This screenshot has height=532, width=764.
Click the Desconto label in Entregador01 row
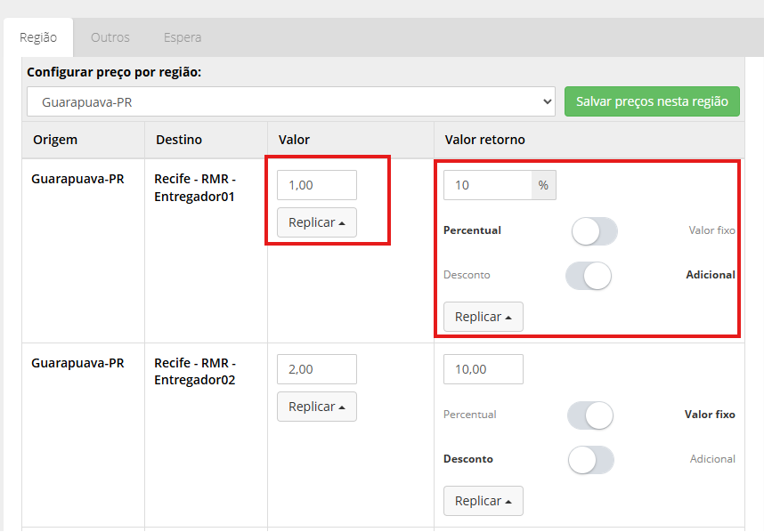(x=467, y=275)
